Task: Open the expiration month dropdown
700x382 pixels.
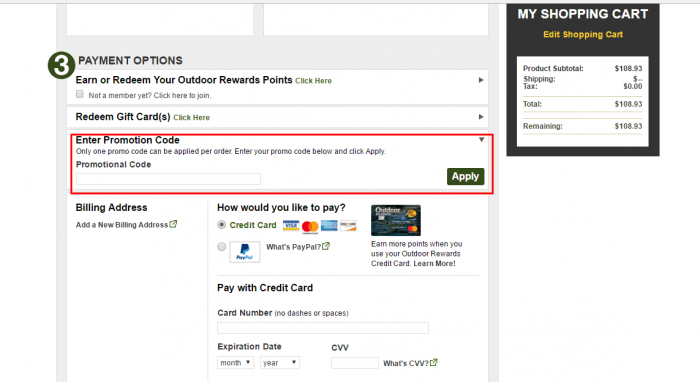Action: (236, 363)
